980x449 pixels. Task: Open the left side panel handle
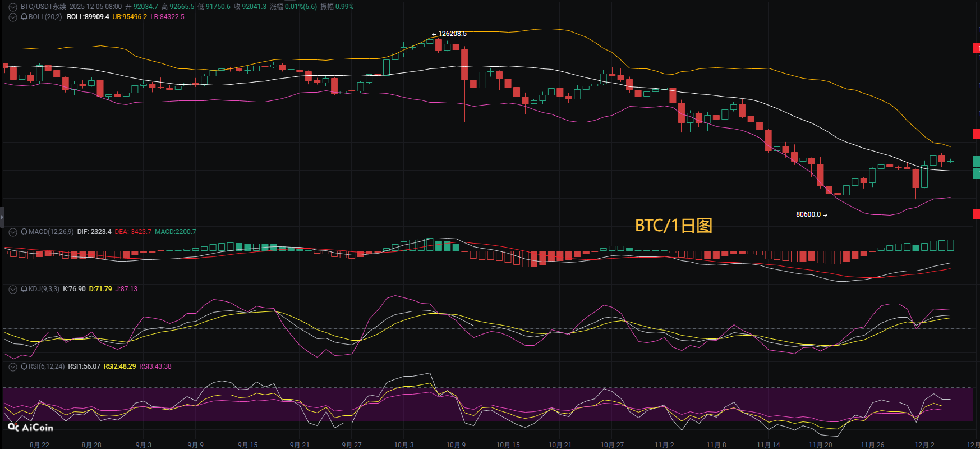[x=2, y=216]
